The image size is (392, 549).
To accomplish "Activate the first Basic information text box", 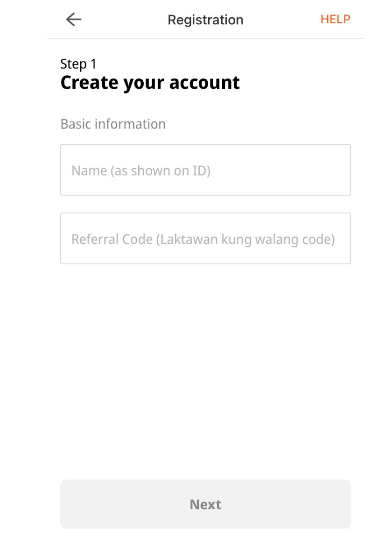I will (x=205, y=170).
